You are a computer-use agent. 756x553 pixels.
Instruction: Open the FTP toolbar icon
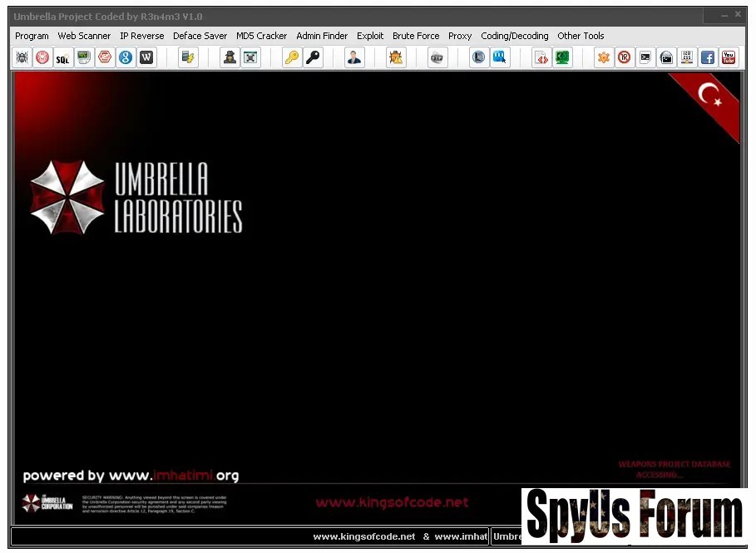[x=437, y=57]
